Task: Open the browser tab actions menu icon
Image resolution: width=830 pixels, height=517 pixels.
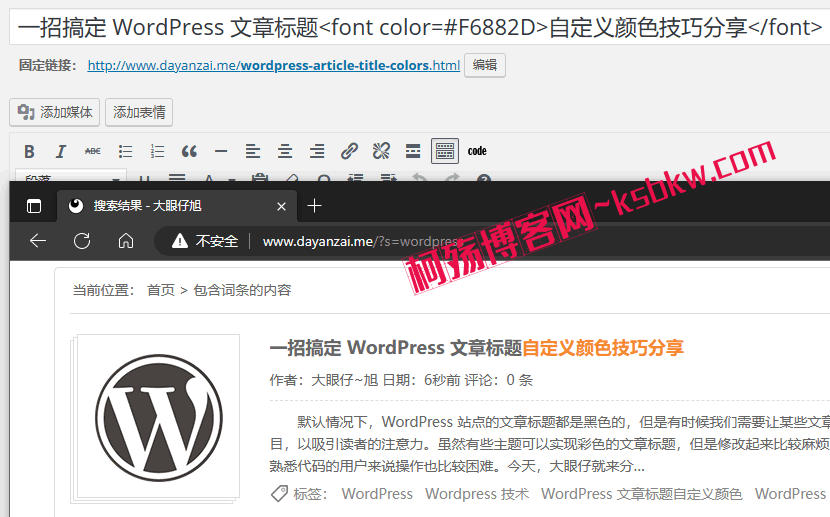Action: click(34, 206)
